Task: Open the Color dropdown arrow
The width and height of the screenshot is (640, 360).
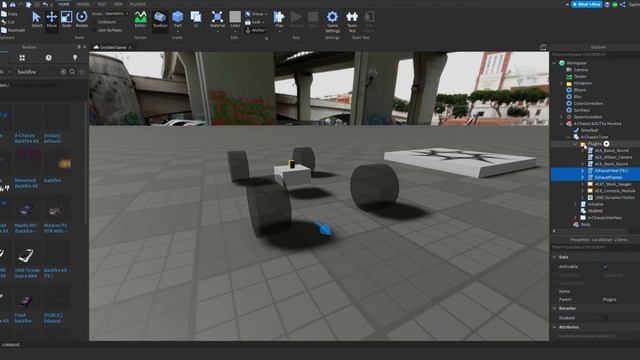Action: [235, 31]
